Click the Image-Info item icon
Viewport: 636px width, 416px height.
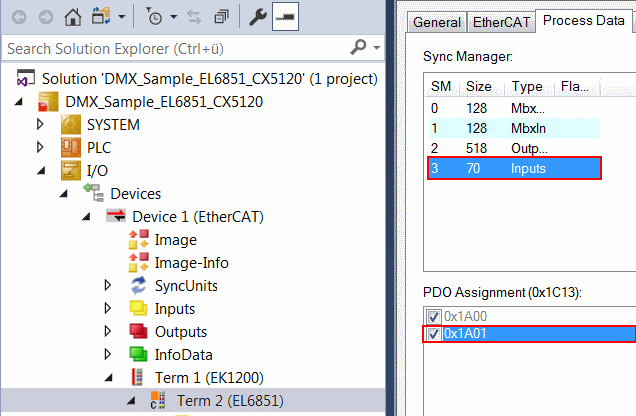pyautogui.click(x=138, y=262)
